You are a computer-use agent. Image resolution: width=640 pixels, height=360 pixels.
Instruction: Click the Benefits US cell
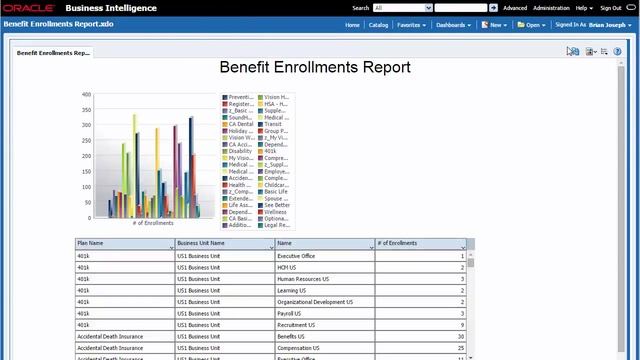click(325, 336)
